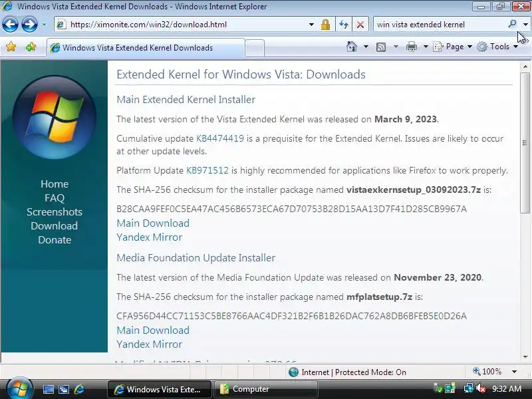Click the SHA-256 checksum starting CFA956D

291,316
